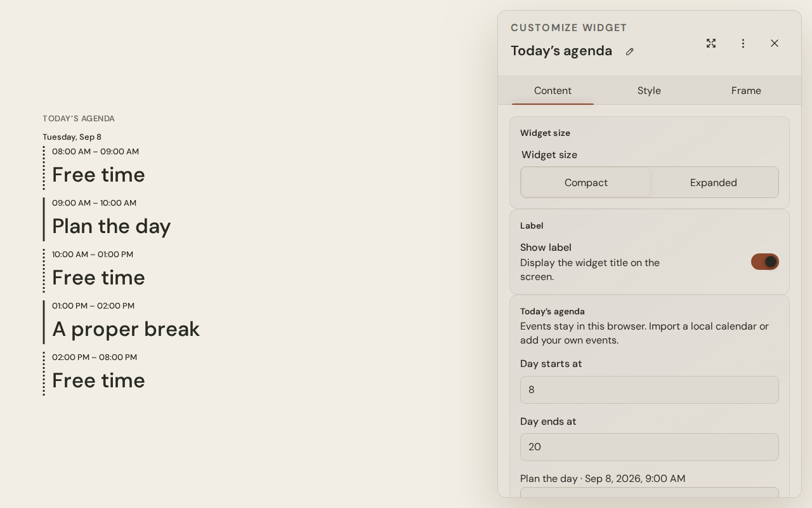Click the Today's agenda panel title

(x=561, y=51)
